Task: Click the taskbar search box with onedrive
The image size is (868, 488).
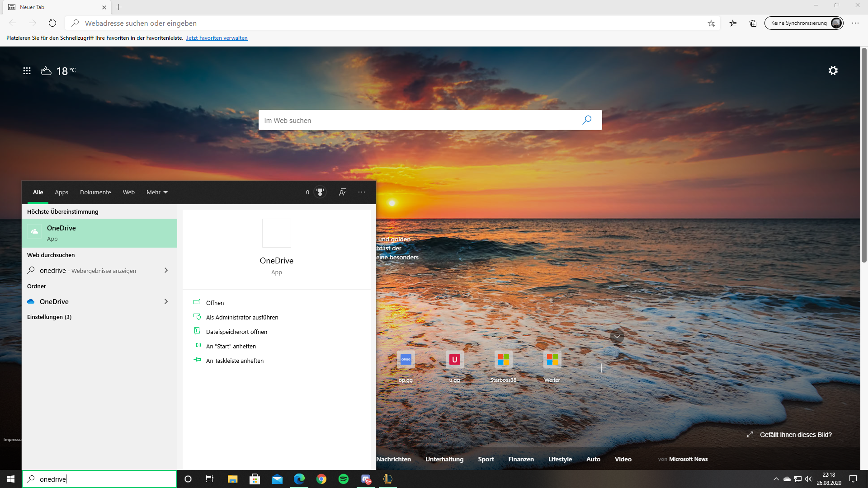Action: (99, 479)
